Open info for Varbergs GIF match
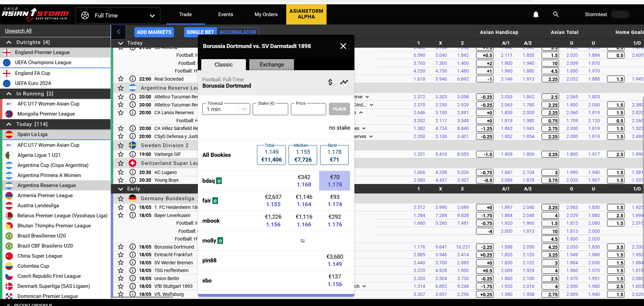 pyautogui.click(x=133, y=154)
